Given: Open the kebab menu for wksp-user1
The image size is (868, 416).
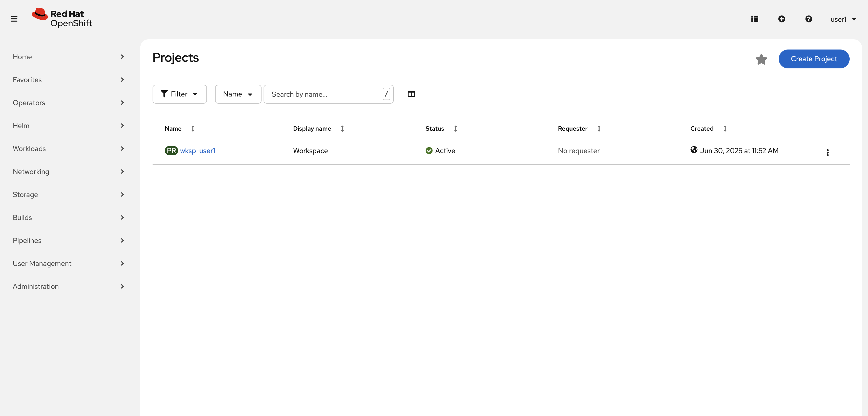Looking at the screenshot, I should (x=828, y=153).
